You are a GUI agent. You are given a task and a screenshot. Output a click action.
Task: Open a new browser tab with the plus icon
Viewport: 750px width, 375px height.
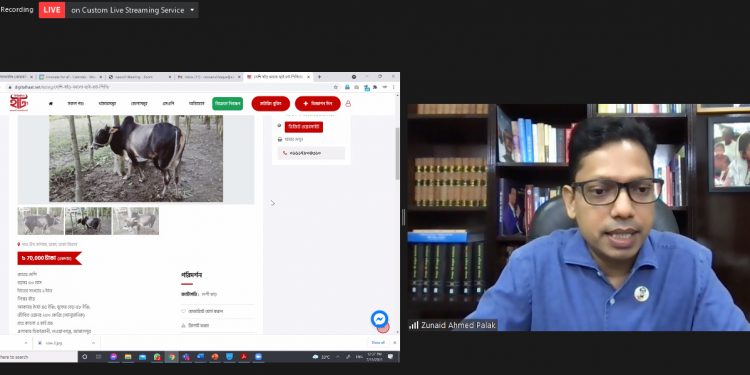(x=320, y=77)
